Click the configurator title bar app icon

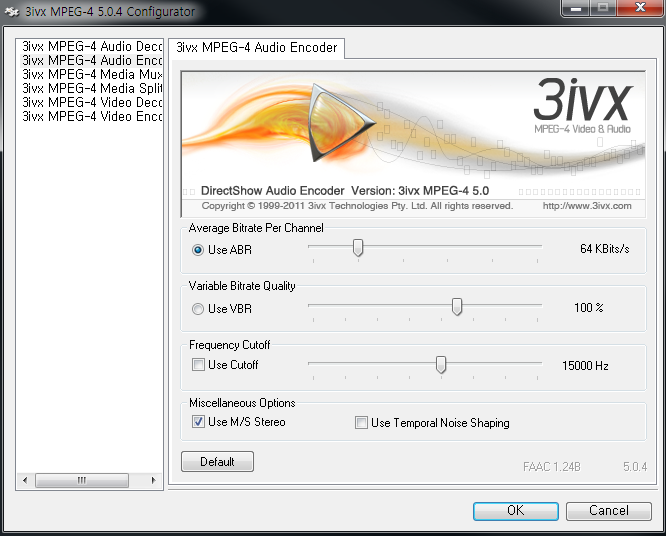click(11, 12)
